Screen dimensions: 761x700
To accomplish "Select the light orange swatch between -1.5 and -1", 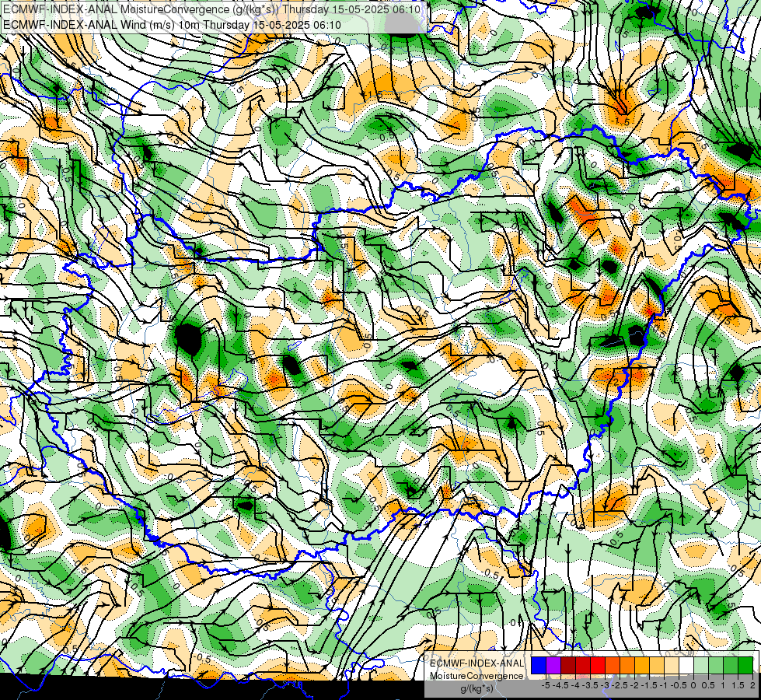I will point(657,665).
